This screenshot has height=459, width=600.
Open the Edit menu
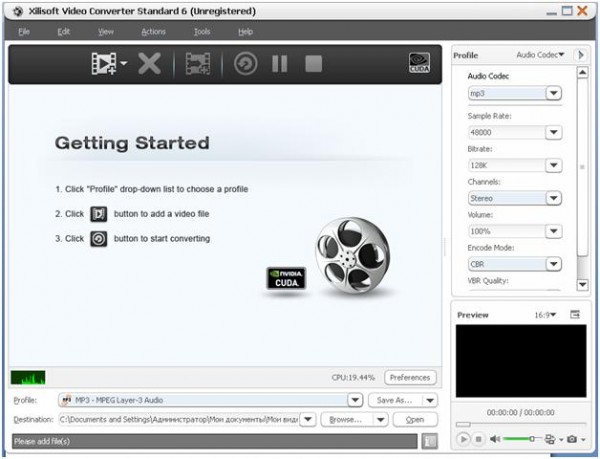click(64, 32)
